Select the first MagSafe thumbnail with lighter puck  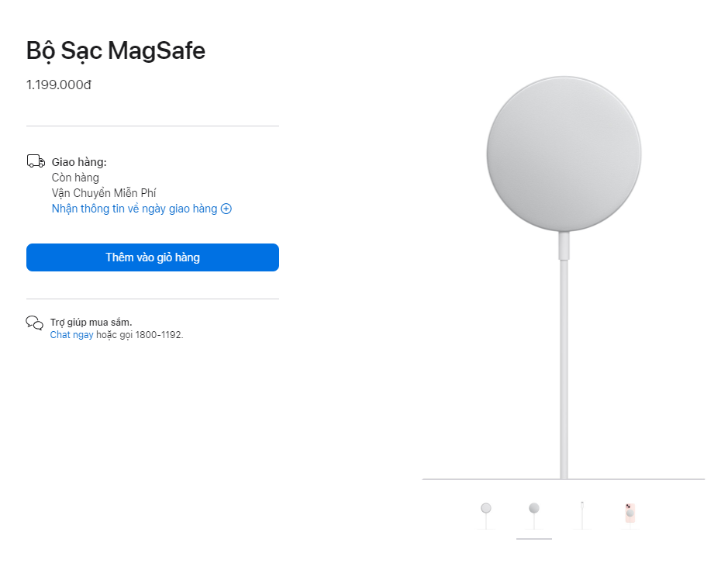tap(486, 513)
